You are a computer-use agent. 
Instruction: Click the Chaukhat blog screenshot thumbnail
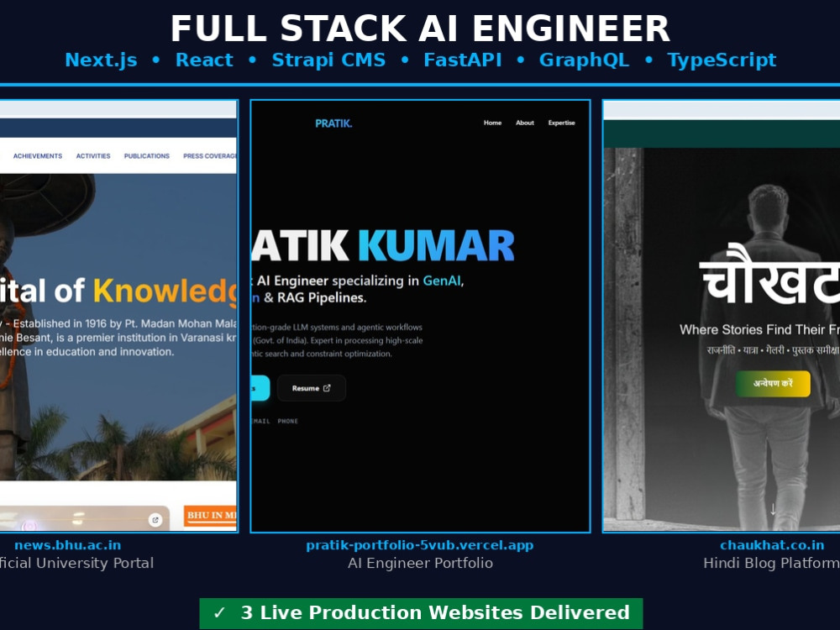(x=722, y=316)
